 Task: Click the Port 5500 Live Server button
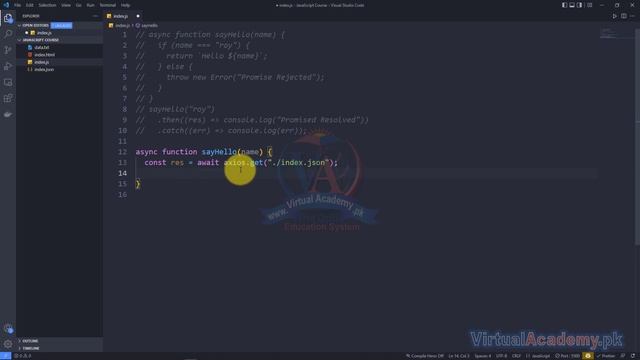[567, 356]
